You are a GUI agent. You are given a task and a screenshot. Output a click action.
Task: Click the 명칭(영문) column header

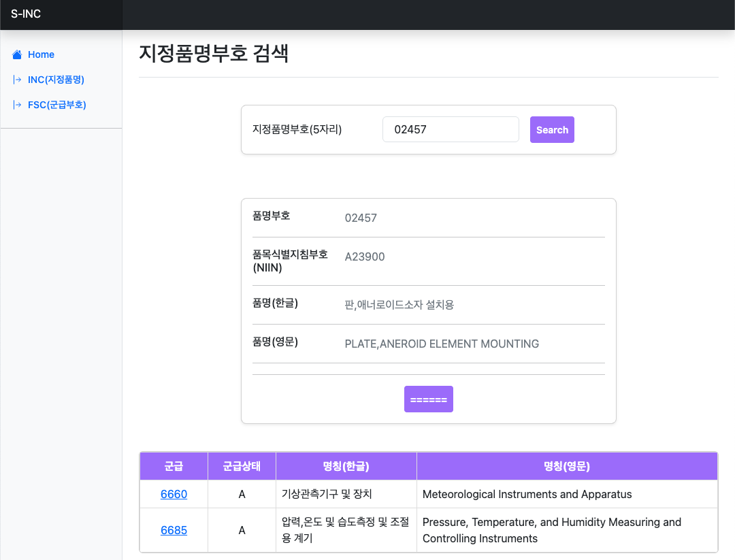568,466
